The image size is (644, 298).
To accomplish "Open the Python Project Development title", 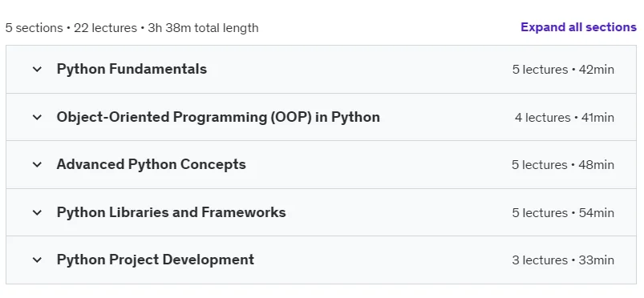I will [x=156, y=260].
